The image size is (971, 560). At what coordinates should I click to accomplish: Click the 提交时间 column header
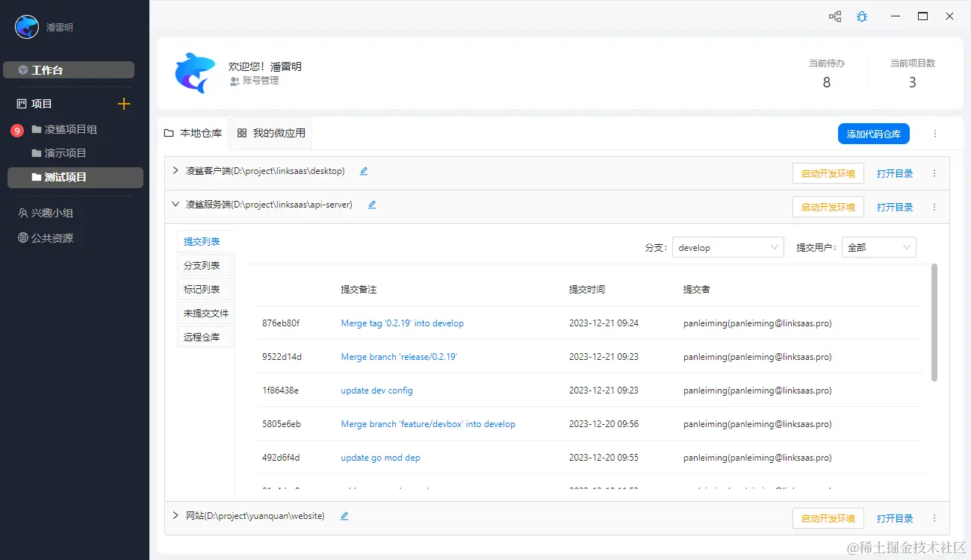point(587,290)
